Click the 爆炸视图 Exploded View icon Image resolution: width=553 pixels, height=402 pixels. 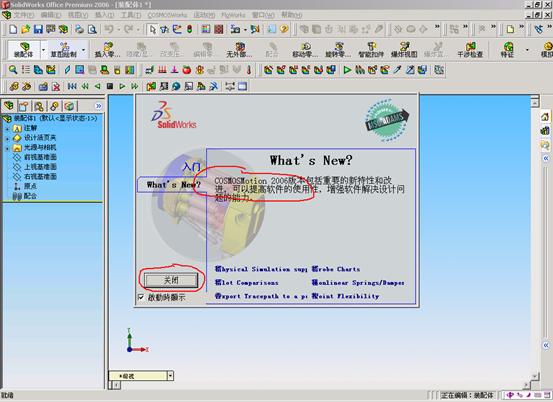[x=404, y=49]
